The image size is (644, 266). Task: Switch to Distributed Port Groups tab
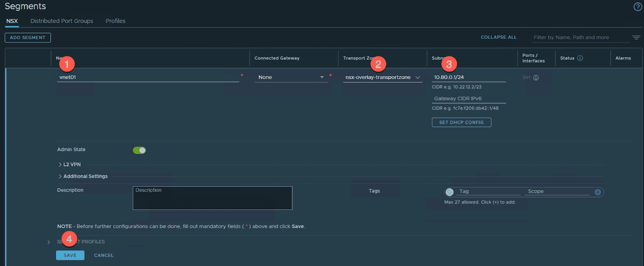click(62, 21)
